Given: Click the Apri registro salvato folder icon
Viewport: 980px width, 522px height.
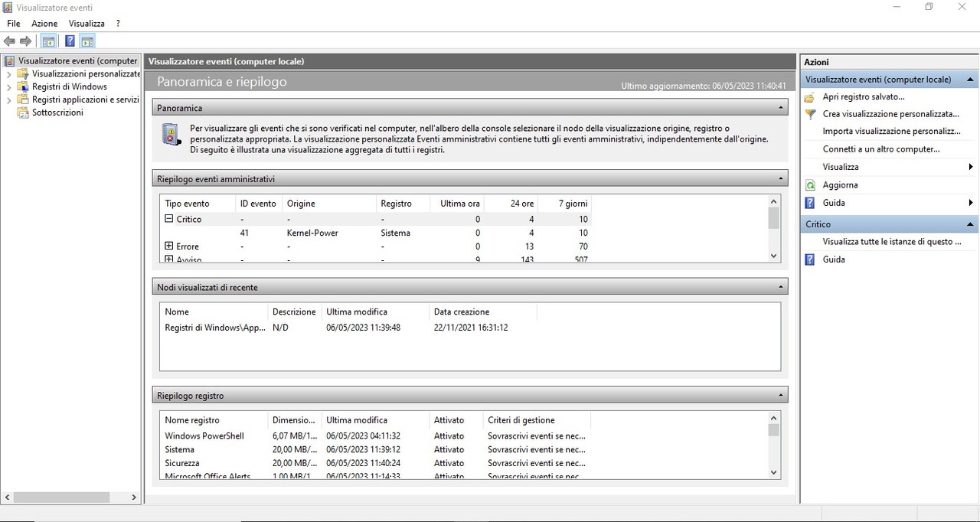Looking at the screenshot, I should point(810,97).
